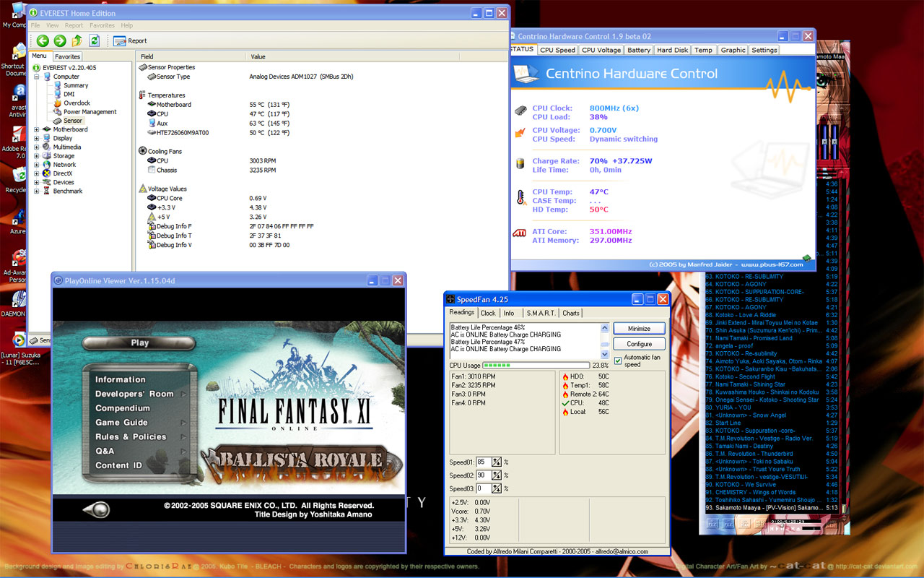Expand the Motherboard tree node
The image size is (924, 578).
(37, 130)
